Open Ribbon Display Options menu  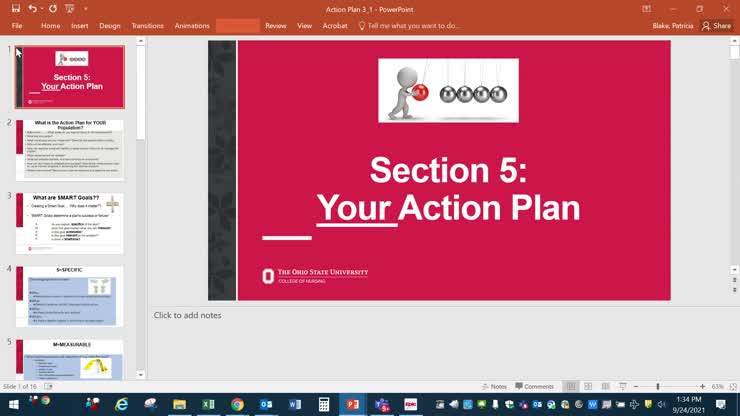pos(646,9)
